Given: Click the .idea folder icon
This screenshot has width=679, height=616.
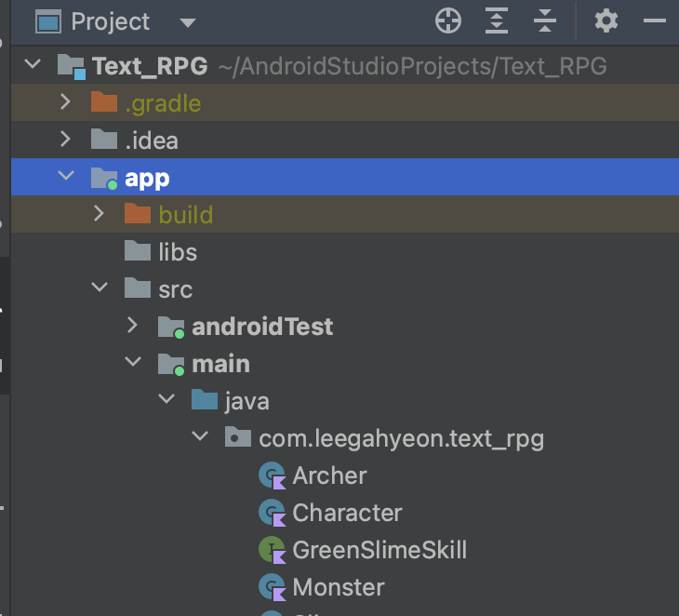Looking at the screenshot, I should [x=104, y=140].
